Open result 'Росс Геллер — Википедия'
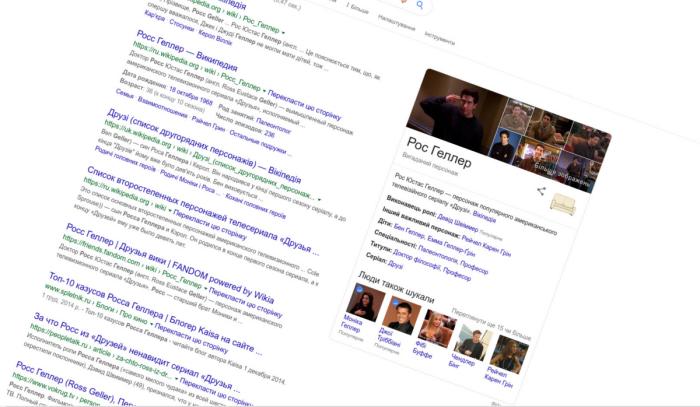 (187, 51)
